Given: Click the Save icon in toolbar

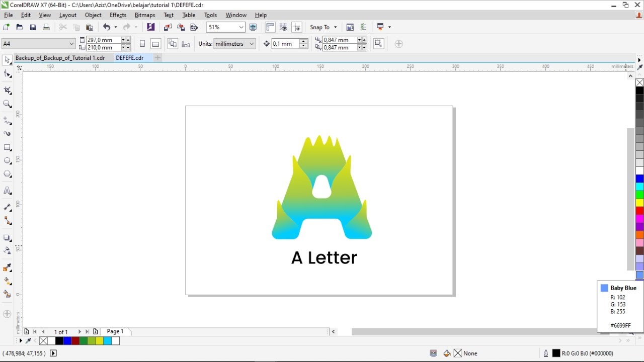Looking at the screenshot, I should point(33,27).
